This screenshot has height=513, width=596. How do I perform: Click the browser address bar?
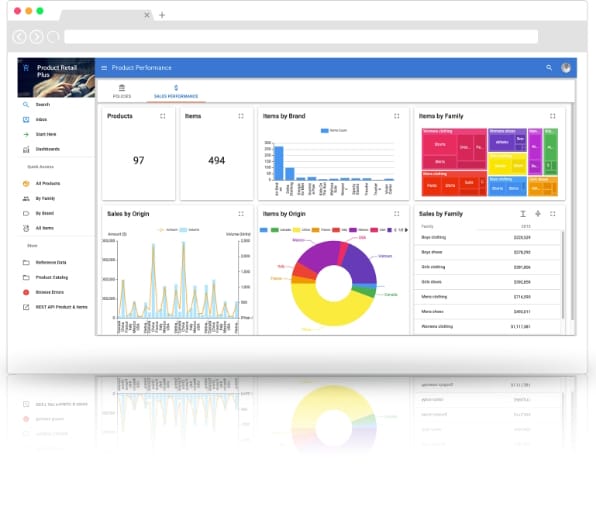(x=301, y=37)
